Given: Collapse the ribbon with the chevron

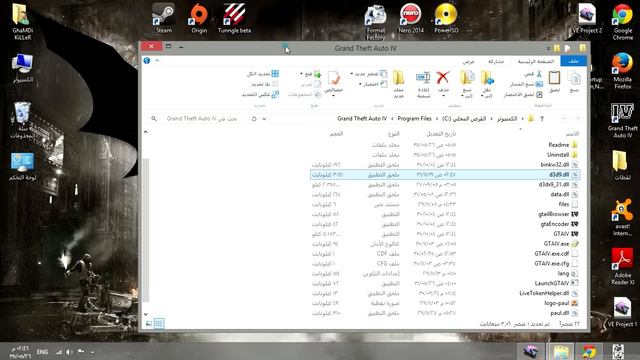Looking at the screenshot, I should (157, 60).
